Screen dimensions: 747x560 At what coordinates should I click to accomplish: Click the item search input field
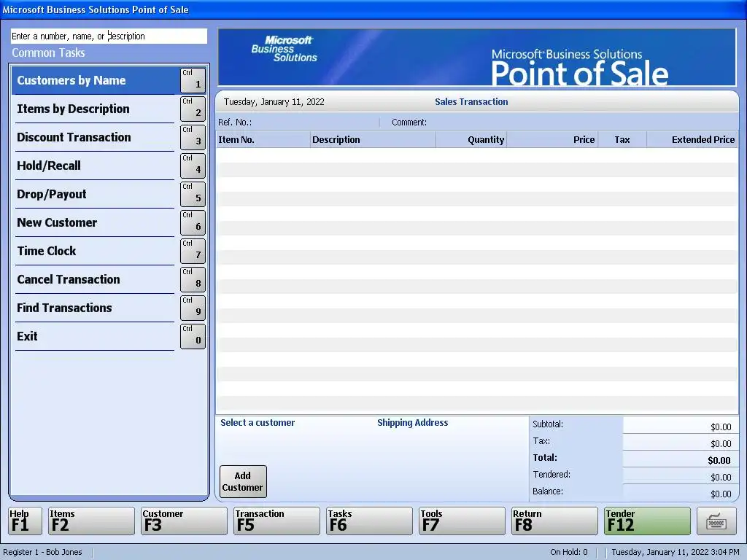click(x=109, y=36)
